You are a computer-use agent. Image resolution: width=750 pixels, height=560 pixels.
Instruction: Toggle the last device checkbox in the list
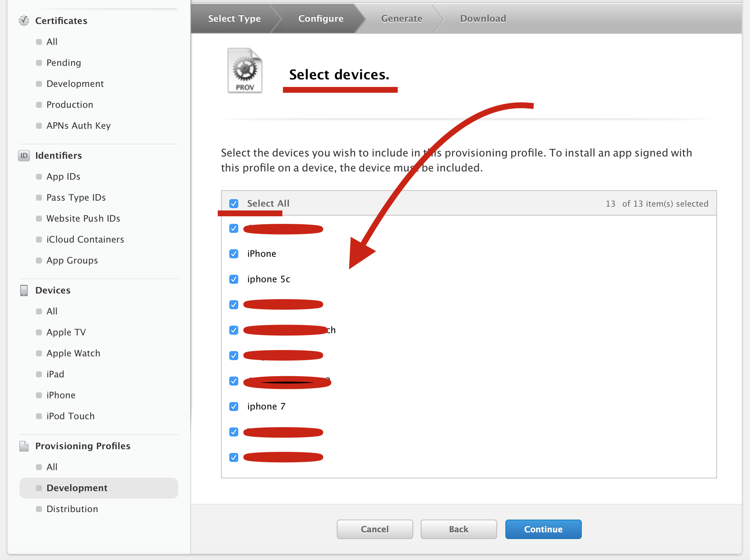[x=234, y=457]
